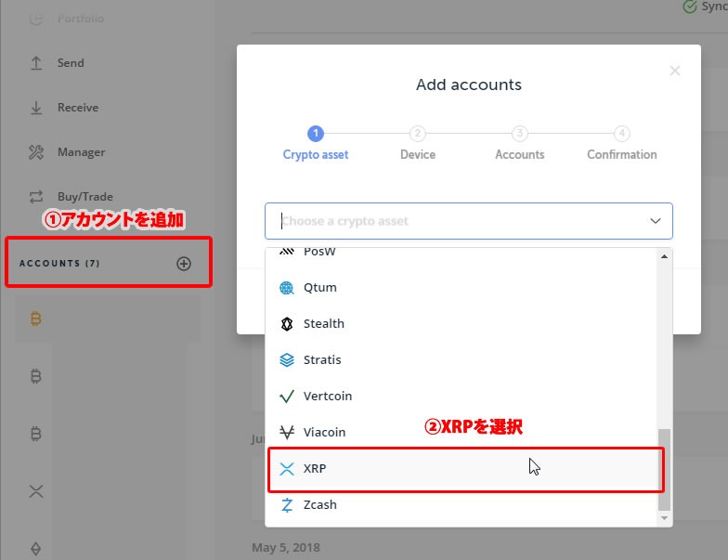This screenshot has width=728, height=560.
Task: Click the Crypto asset step 1 indicator
Action: click(316, 134)
